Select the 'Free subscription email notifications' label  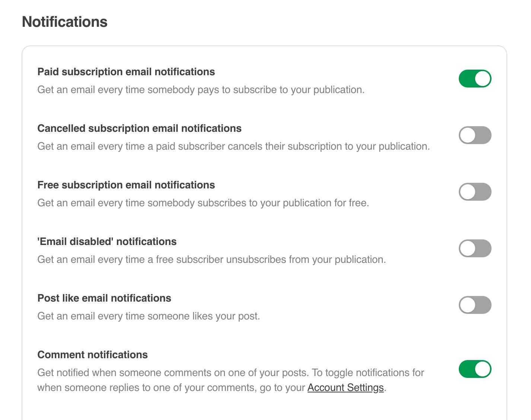[x=126, y=185]
